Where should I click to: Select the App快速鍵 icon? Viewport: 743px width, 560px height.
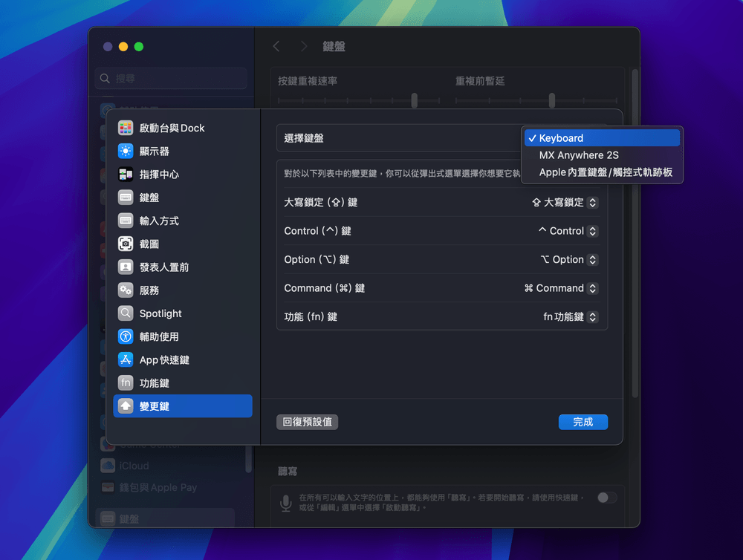126,359
